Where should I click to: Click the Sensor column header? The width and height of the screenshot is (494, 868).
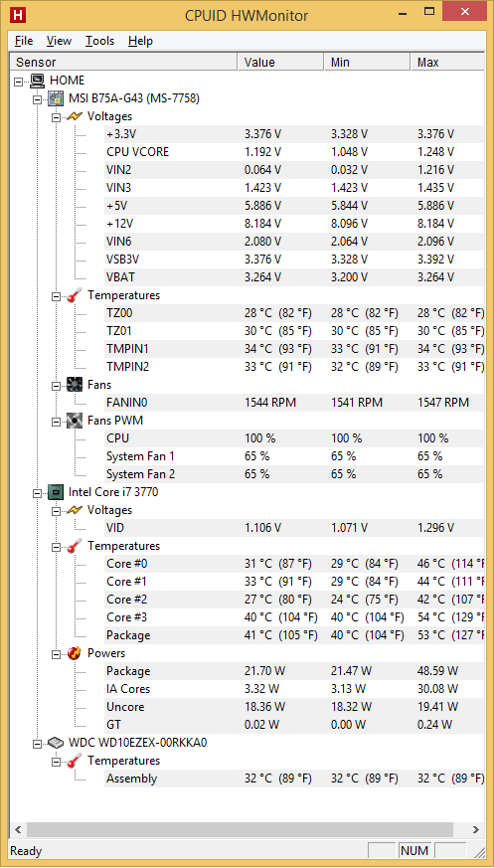tap(123, 62)
